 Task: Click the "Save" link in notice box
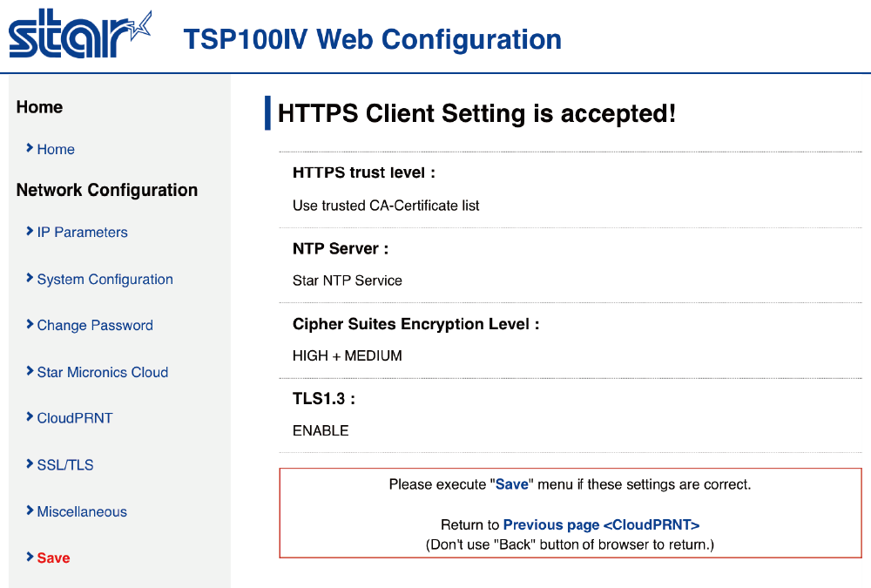click(512, 484)
